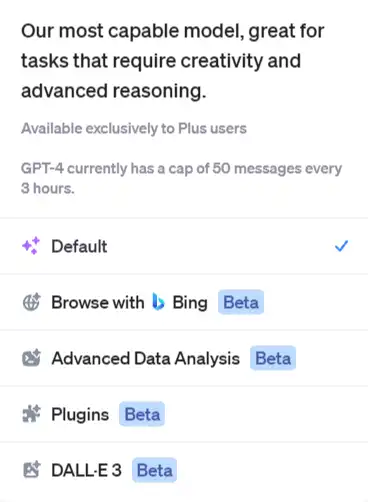Choose the Advanced Data Analysis option
Screen dimensions: 368x502
coord(184,358)
